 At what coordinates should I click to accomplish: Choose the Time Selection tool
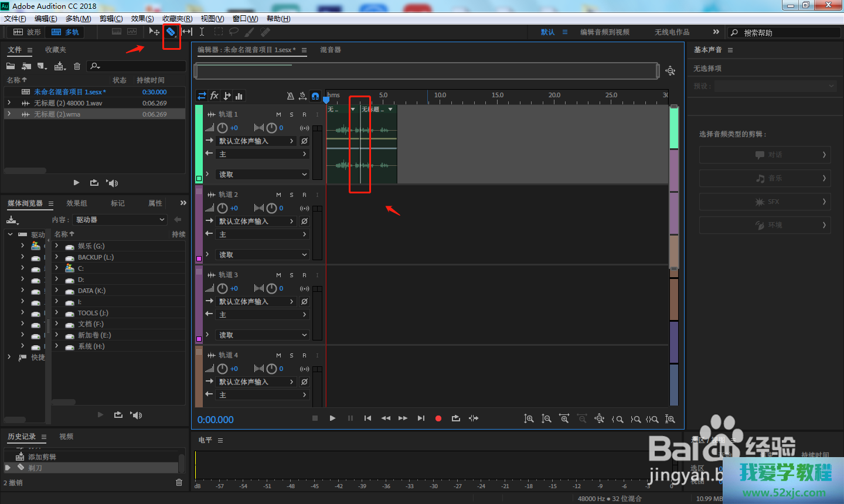[x=202, y=32]
